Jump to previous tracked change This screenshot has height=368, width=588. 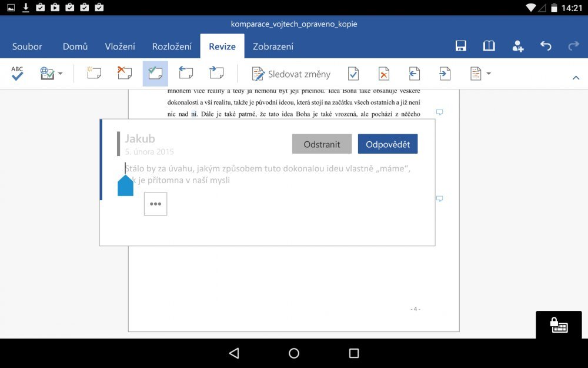[414, 74]
